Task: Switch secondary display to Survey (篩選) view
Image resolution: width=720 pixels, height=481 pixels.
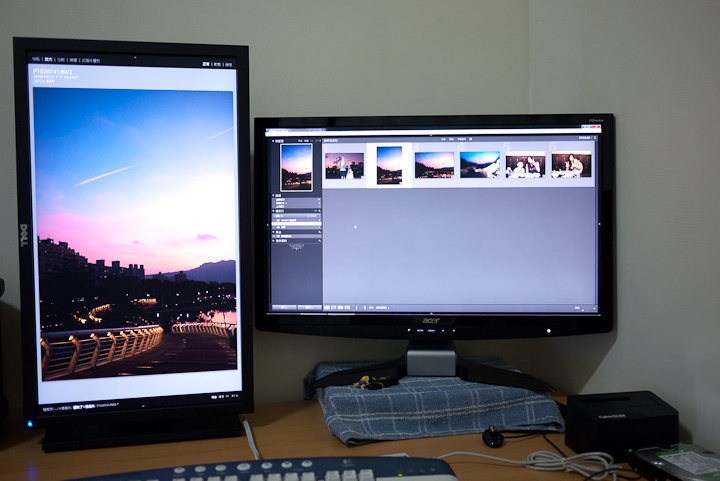Action: (73, 60)
